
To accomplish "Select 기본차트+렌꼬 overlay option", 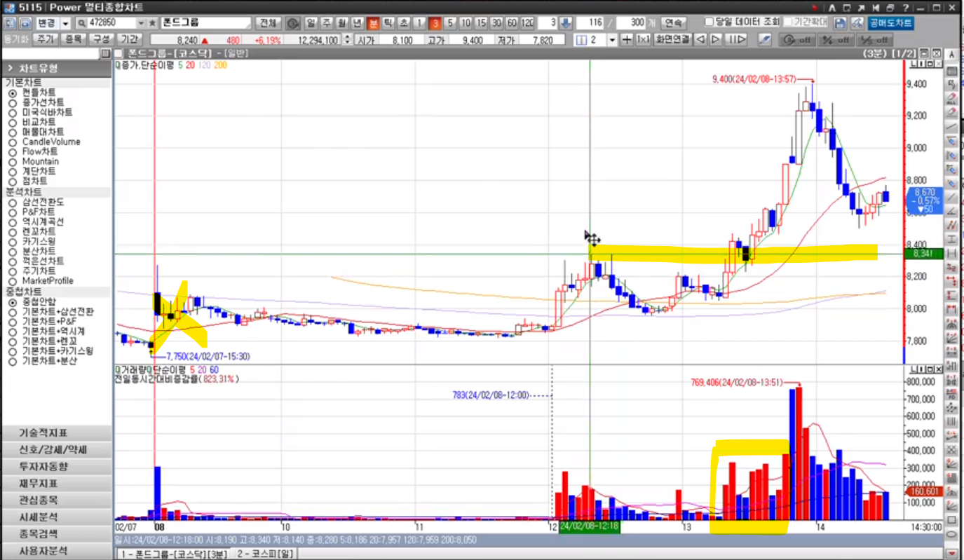I will [12, 341].
